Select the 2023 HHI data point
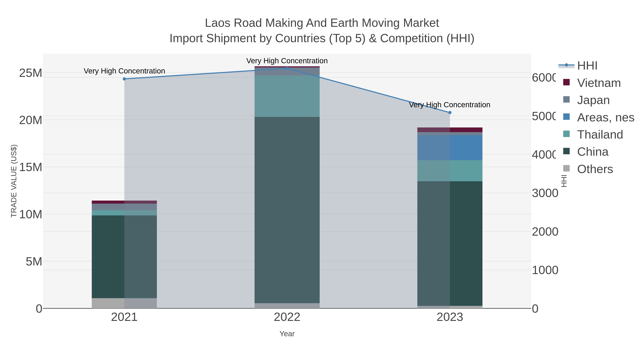 450,113
